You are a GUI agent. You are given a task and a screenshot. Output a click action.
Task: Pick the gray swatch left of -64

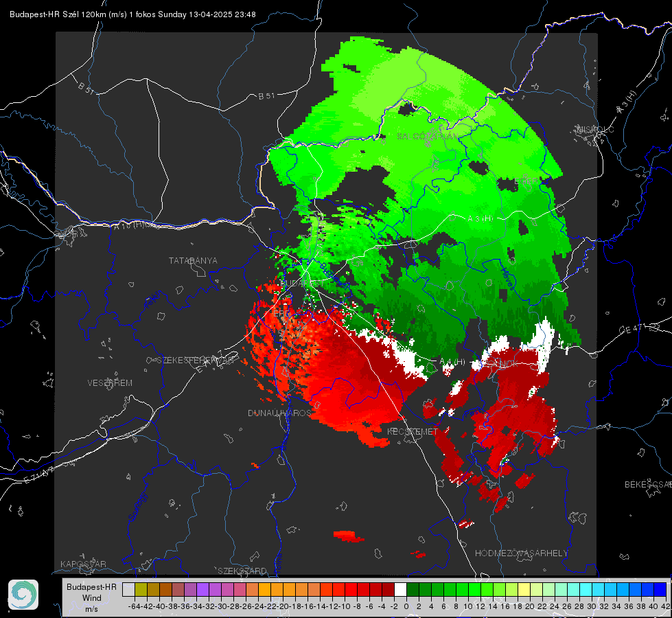128,589
